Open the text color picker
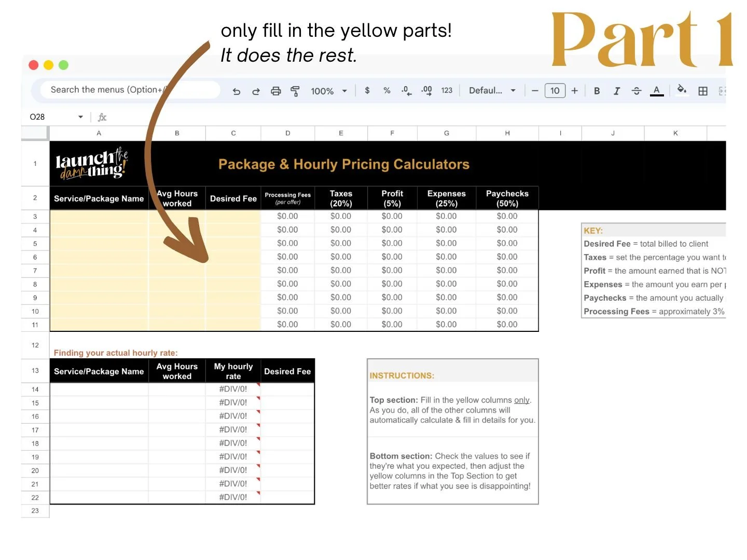Viewport: 747px width, 560px height. (657, 91)
